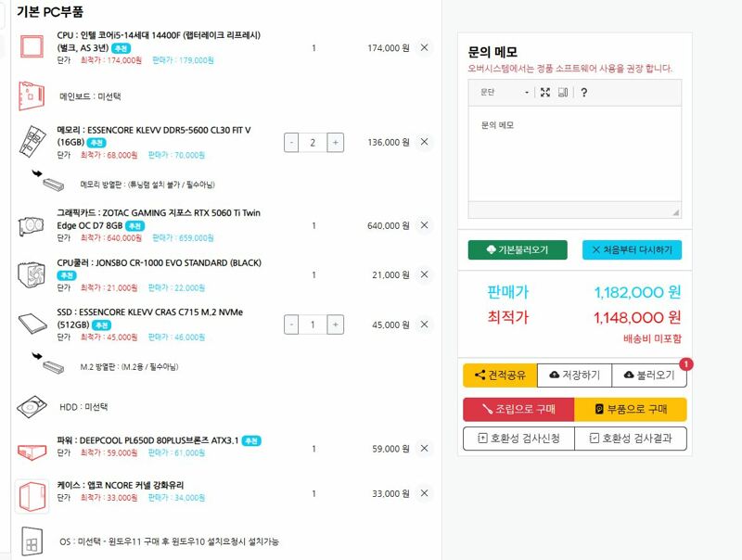
Task: Remove the JONSBO CR-1000 cooler
Action: (425, 274)
